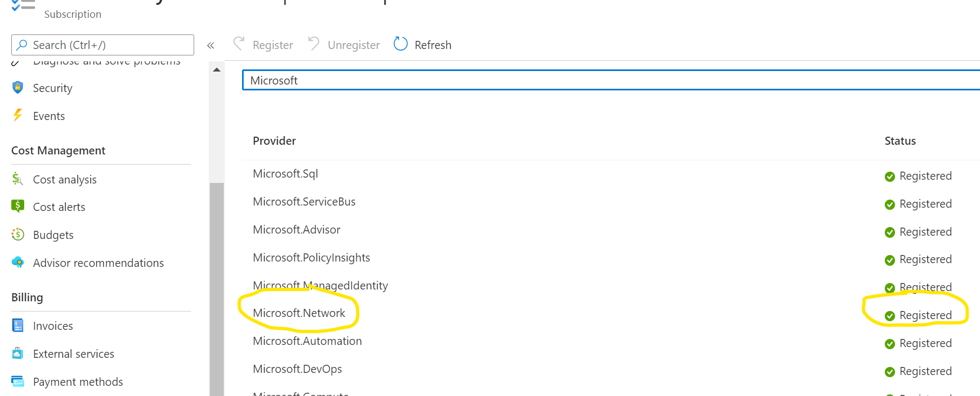Click the Refresh circular icon

401,44
